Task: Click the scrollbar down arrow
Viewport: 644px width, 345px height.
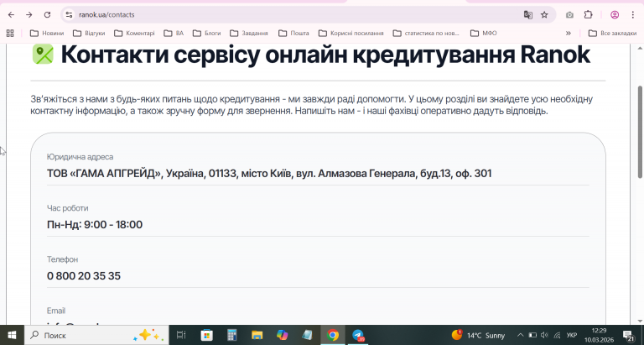Action: click(640, 321)
